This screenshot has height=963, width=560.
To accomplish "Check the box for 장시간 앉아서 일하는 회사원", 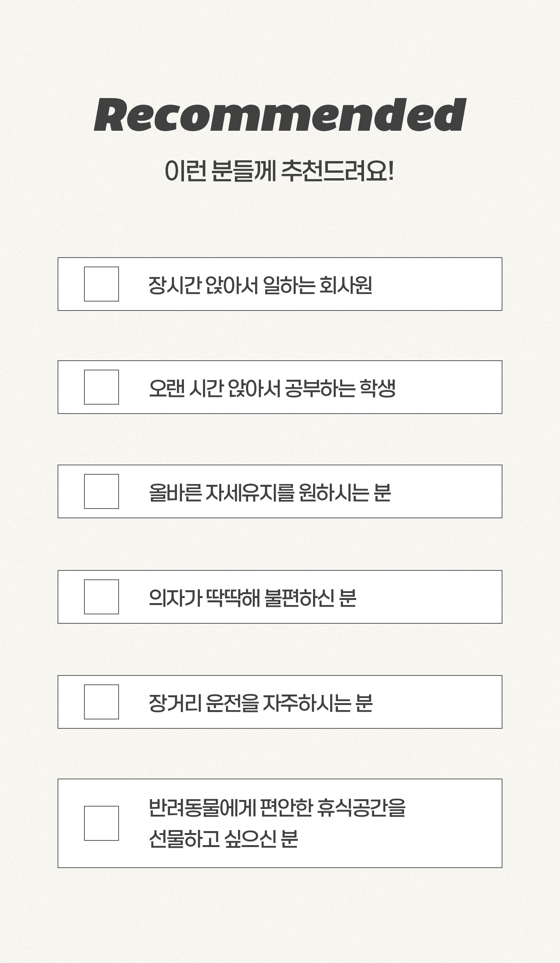I will coord(101,284).
